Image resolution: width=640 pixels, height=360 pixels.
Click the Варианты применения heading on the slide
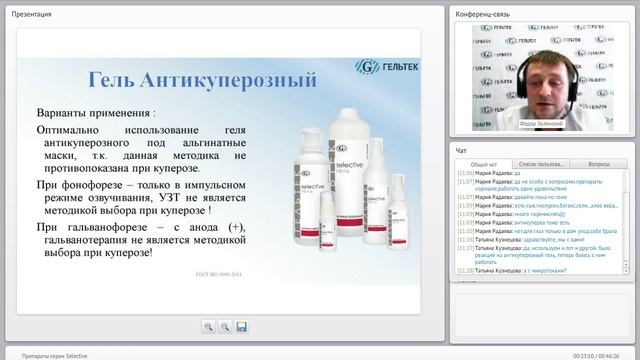pos(96,113)
